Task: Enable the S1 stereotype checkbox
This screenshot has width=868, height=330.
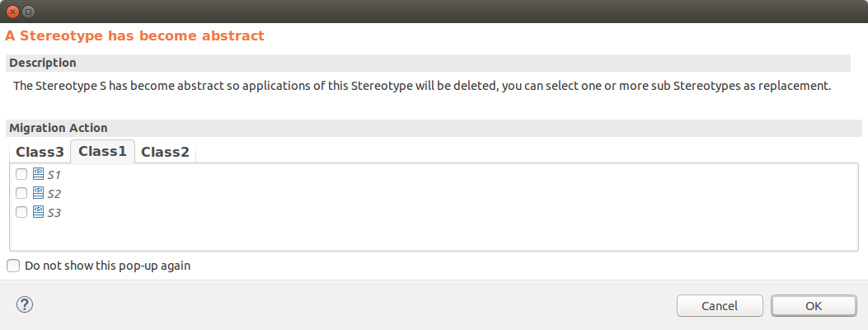Action: coord(21,174)
